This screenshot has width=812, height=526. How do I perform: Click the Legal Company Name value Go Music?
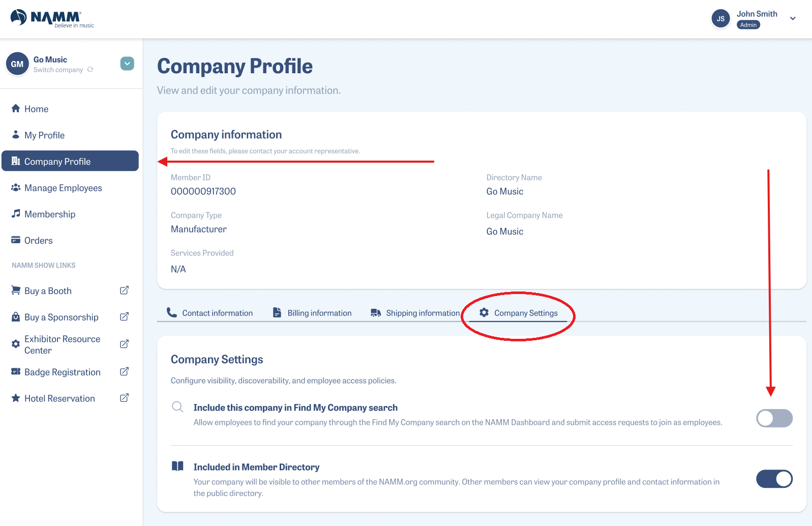point(505,231)
